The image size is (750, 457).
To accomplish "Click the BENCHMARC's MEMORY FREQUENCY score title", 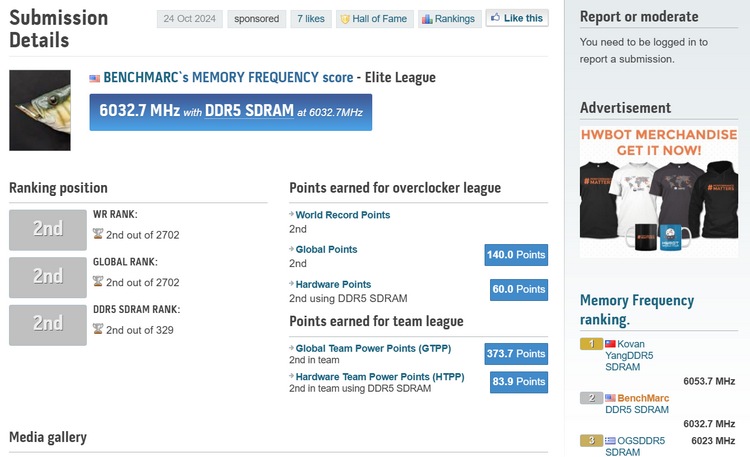I will coord(228,78).
